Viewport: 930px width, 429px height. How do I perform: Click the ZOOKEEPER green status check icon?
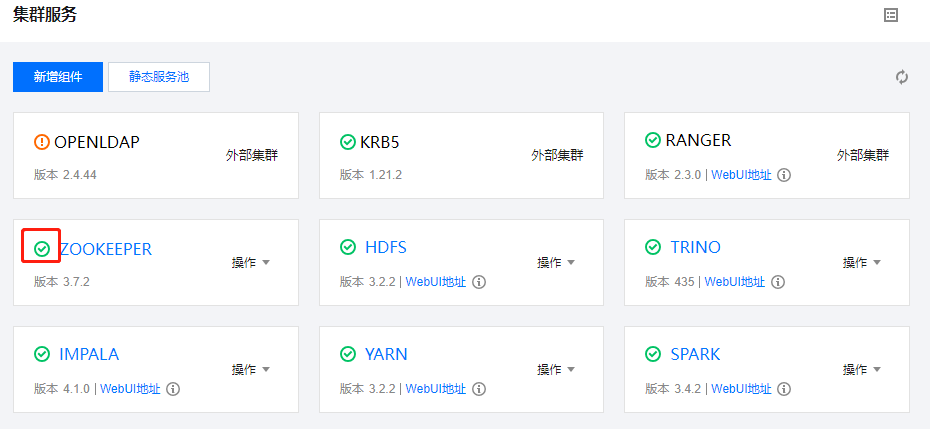(x=42, y=248)
